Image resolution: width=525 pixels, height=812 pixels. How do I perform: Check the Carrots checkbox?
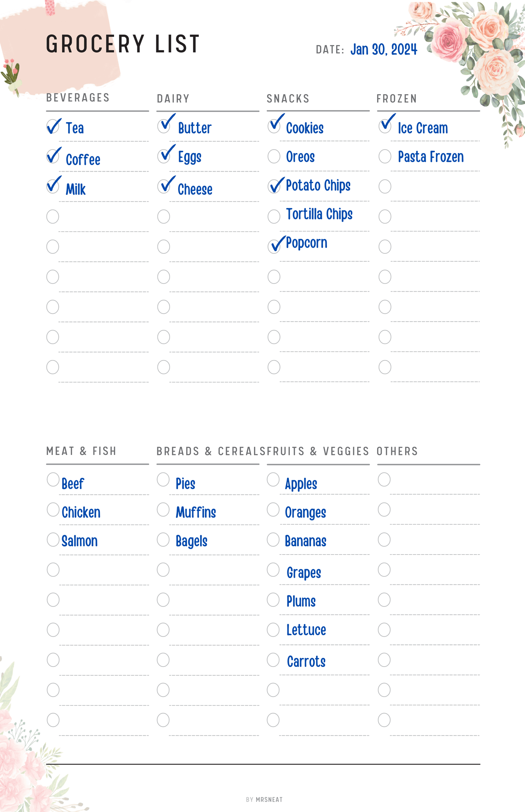(273, 660)
